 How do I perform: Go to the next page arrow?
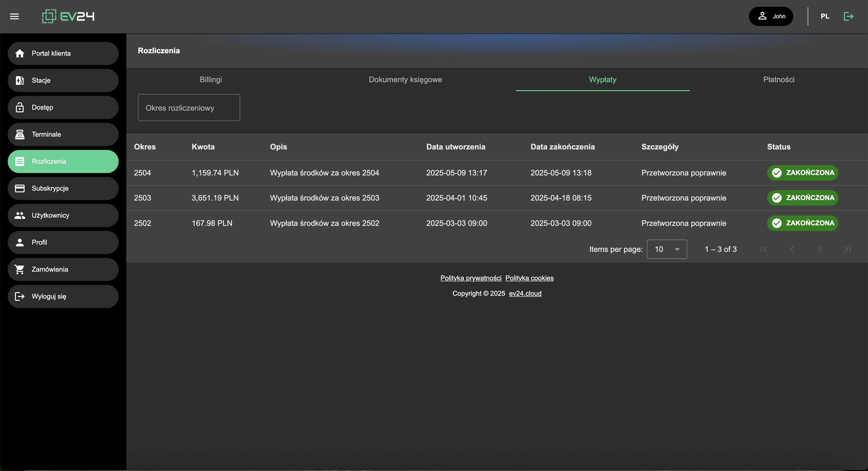[x=820, y=249]
